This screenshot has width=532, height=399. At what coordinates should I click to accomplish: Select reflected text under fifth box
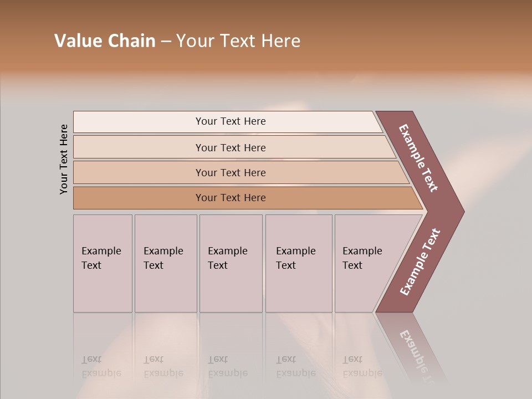(362, 366)
